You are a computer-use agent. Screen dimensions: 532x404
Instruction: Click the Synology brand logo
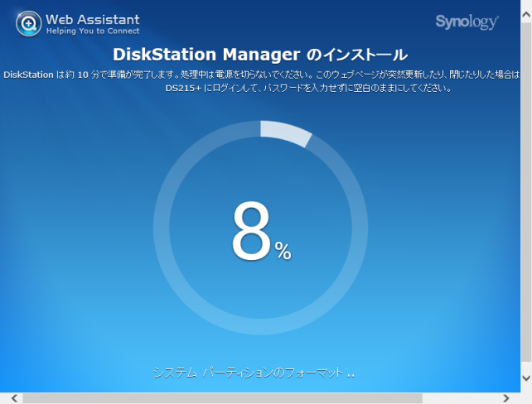point(467,22)
